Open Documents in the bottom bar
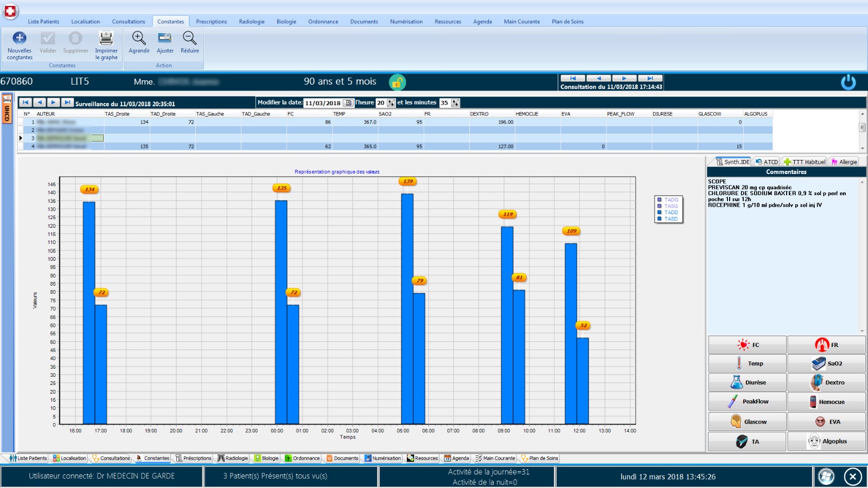 pyautogui.click(x=342, y=458)
